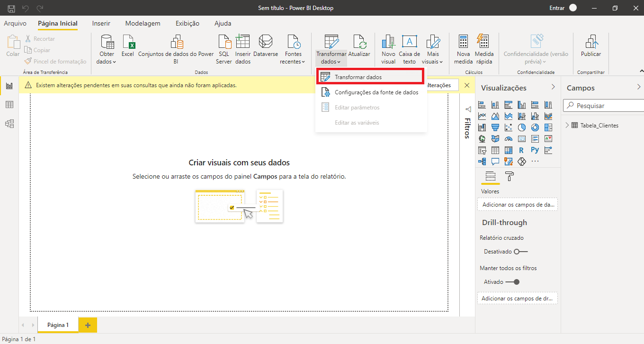Choose Transformar dados in the dropdown menu
The width and height of the screenshot is (644, 344).
click(371, 77)
